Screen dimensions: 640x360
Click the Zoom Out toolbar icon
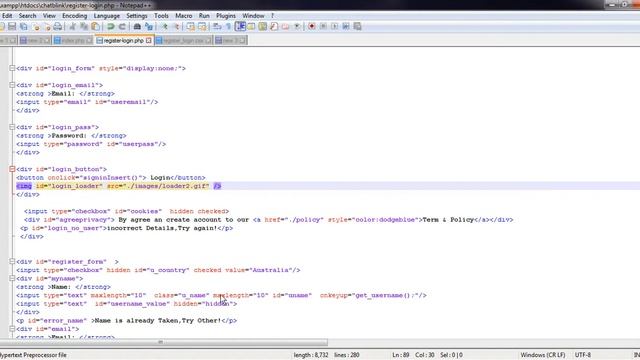176,27
